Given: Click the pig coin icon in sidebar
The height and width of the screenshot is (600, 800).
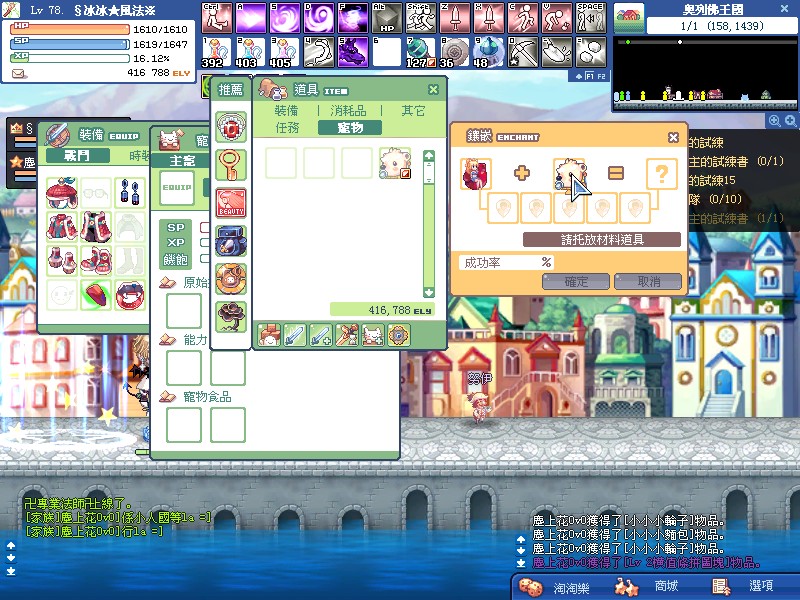Looking at the screenshot, I should click(x=231, y=279).
